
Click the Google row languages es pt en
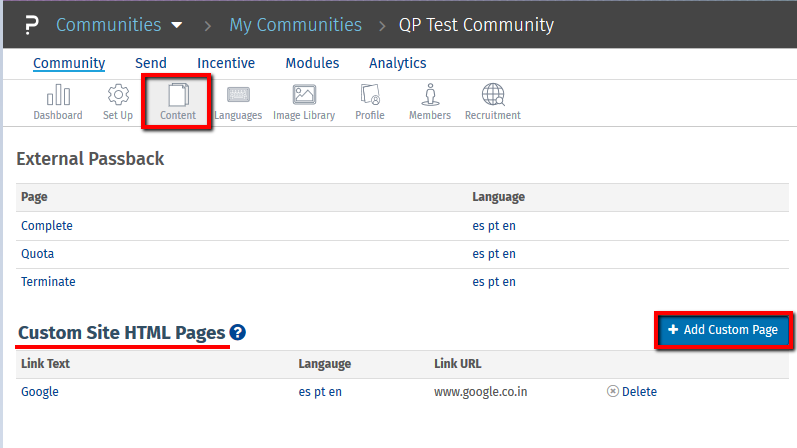pyautogui.click(x=320, y=392)
